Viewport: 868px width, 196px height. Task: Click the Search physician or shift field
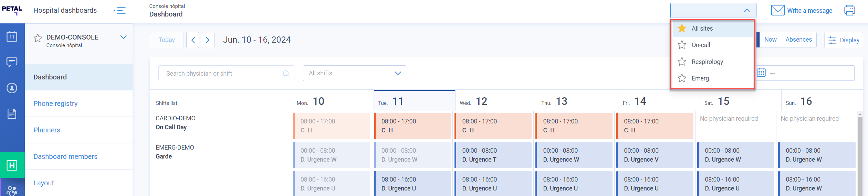coord(226,73)
